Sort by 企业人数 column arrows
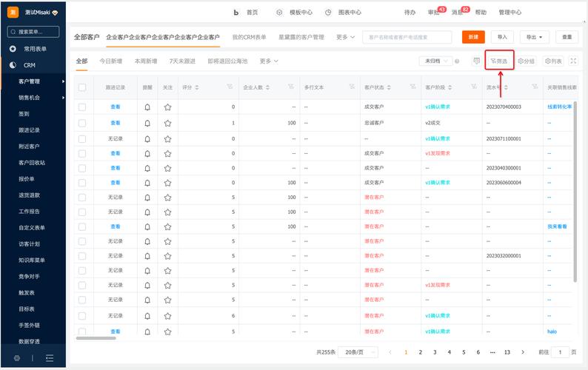 pos(268,87)
